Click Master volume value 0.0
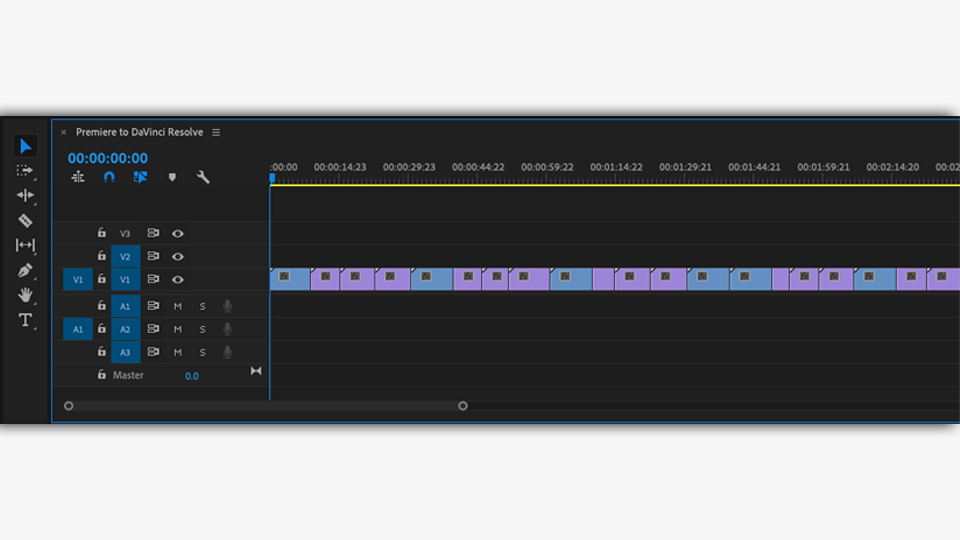Image resolution: width=960 pixels, height=540 pixels. coord(192,376)
